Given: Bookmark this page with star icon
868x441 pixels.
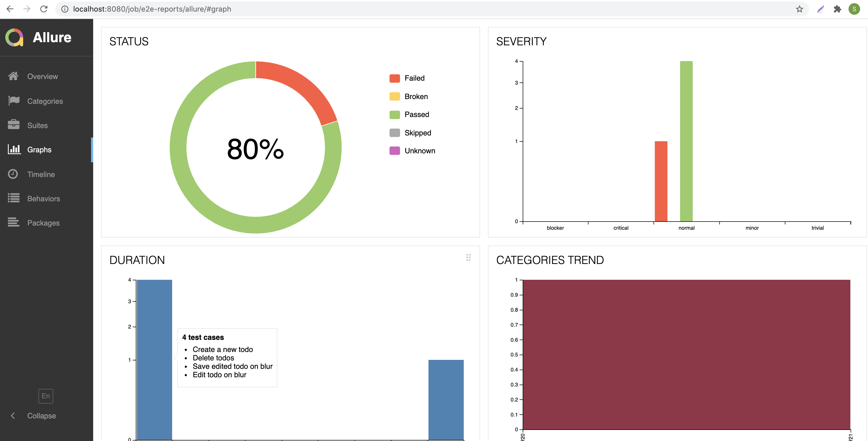Looking at the screenshot, I should (x=799, y=9).
